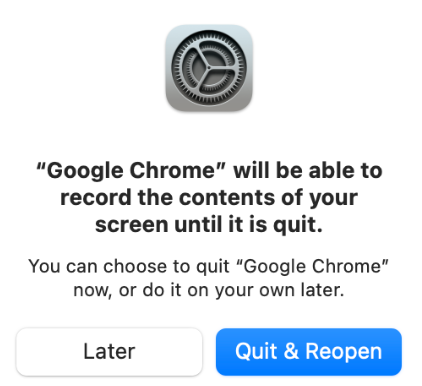Click the heading line "record the contents of your"
This screenshot has height=386, width=422.
click(x=209, y=198)
